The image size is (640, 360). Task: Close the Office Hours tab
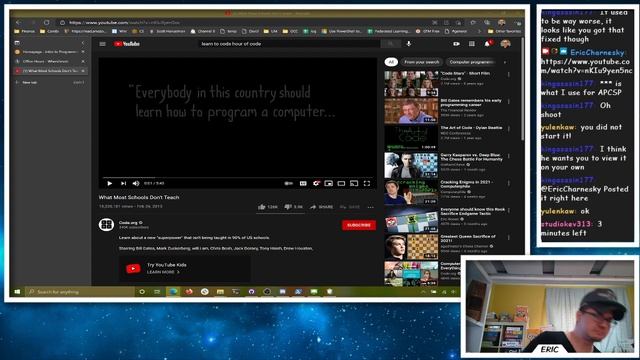pyautogui.click(x=83, y=61)
